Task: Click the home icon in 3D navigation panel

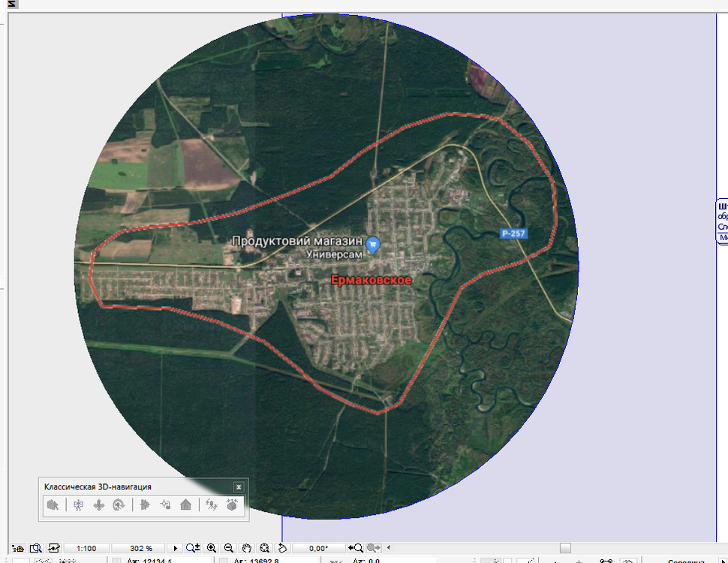Action: click(185, 505)
